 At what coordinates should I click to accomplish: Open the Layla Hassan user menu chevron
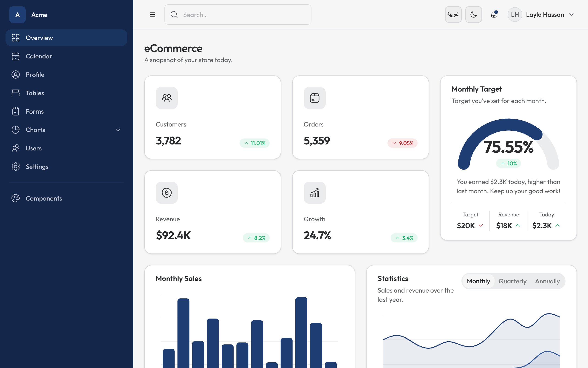pos(571,14)
